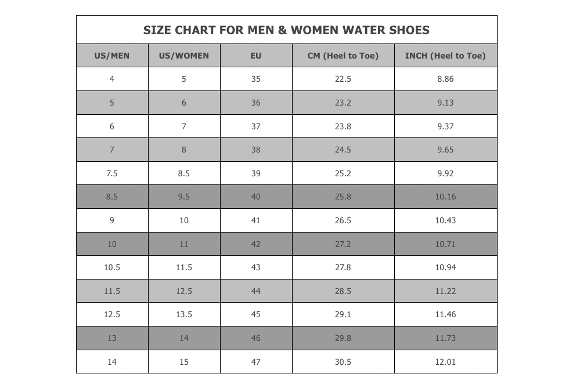The width and height of the screenshot is (580, 392).
Task: Select the 12.01 inch cell
Action: coord(445,362)
